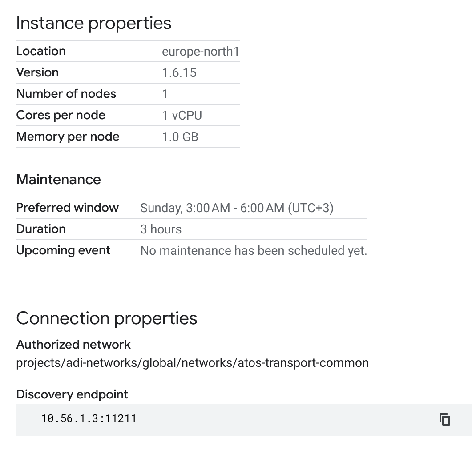476x466 pixels.
Task: Click the Location row label
Action: pos(41,51)
